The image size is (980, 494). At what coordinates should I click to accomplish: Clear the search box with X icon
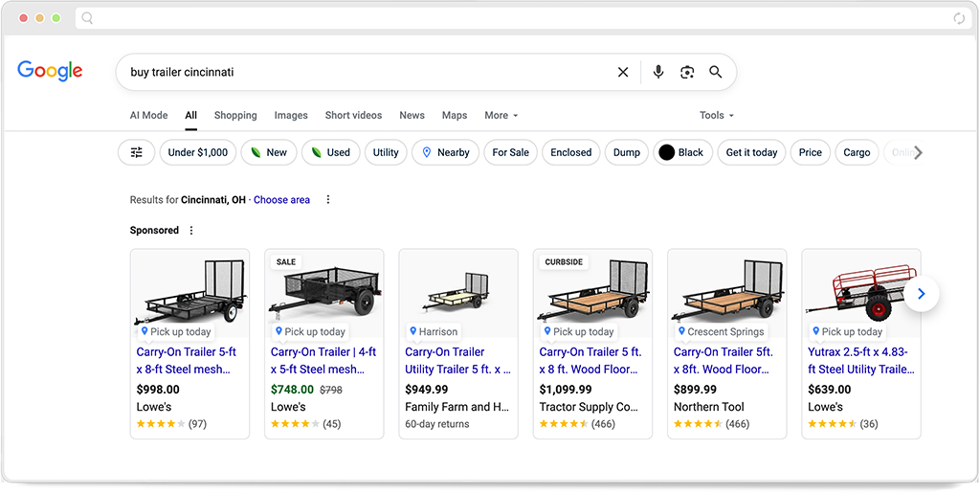(x=623, y=72)
